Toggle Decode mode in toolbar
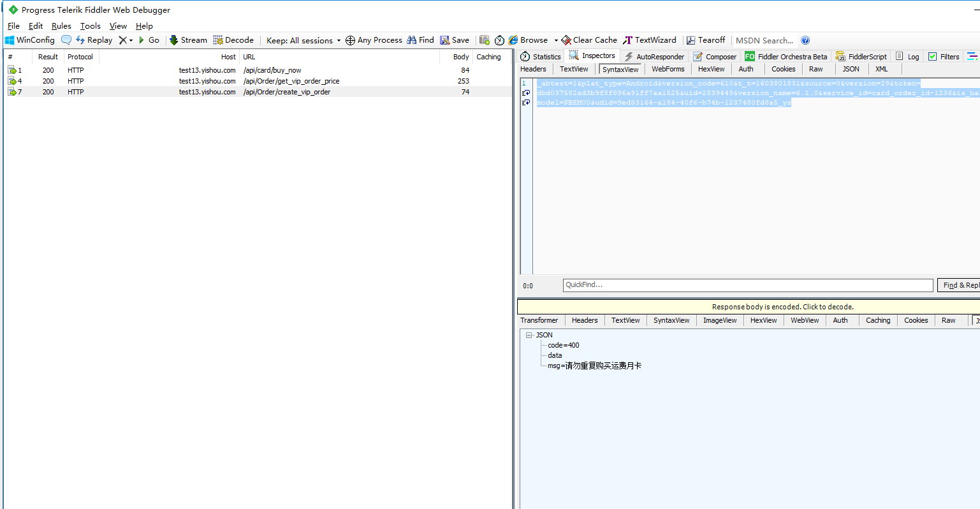 point(233,40)
